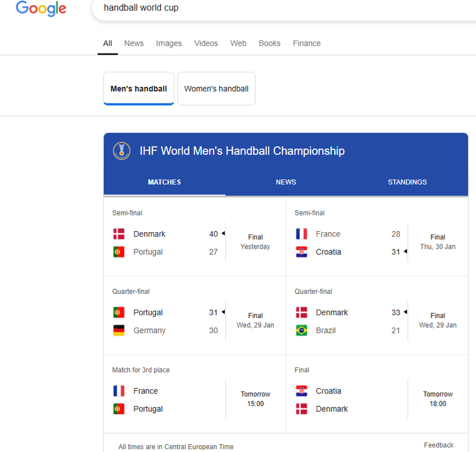
Task: Click Portugal's score 27 in semi-final
Action: [213, 252]
